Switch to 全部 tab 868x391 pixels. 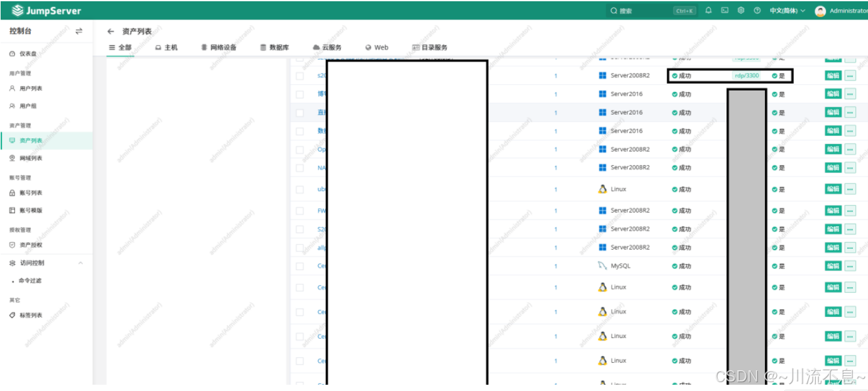[120, 48]
